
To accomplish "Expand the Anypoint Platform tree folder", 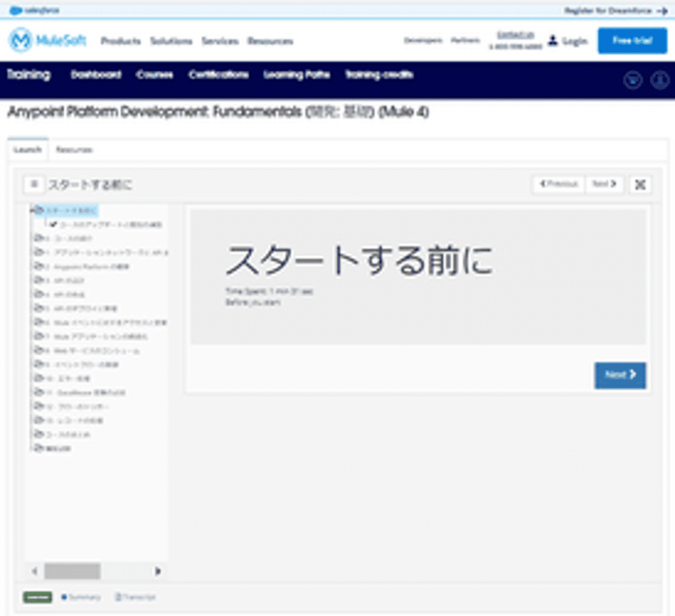I will coord(38,267).
